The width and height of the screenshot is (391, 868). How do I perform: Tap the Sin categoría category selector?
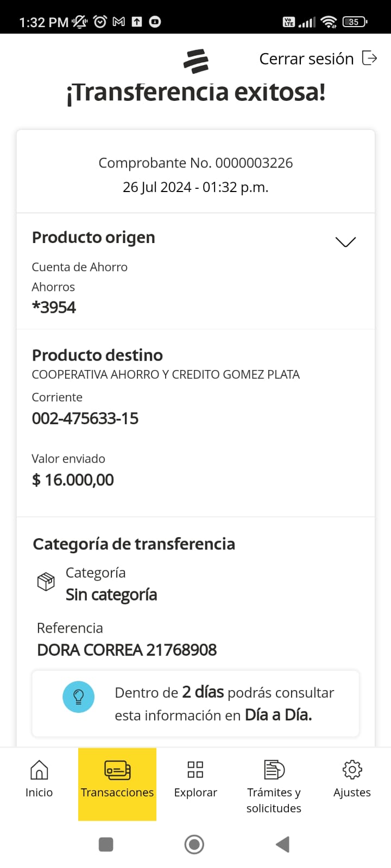(x=111, y=595)
